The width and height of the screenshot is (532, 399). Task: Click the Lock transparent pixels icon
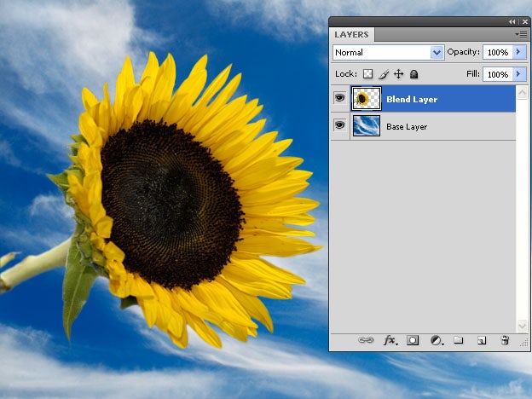[x=367, y=74]
